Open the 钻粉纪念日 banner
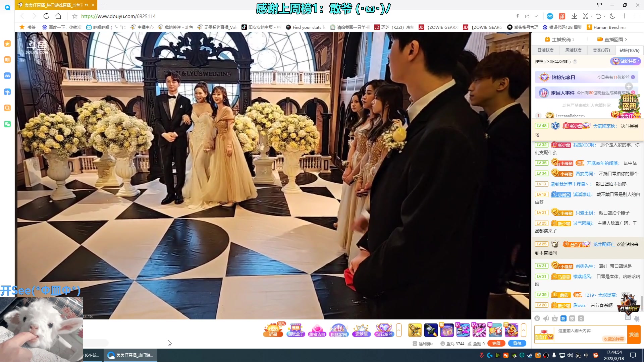This screenshot has height=362, width=644. [586, 77]
